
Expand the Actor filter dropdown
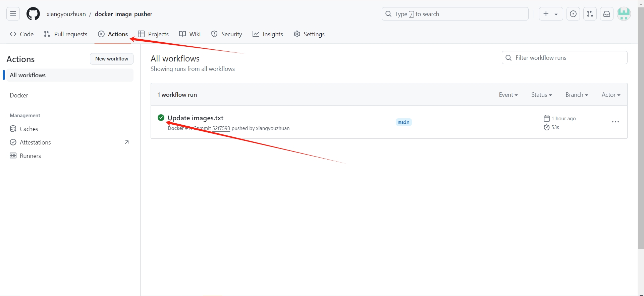pos(610,95)
